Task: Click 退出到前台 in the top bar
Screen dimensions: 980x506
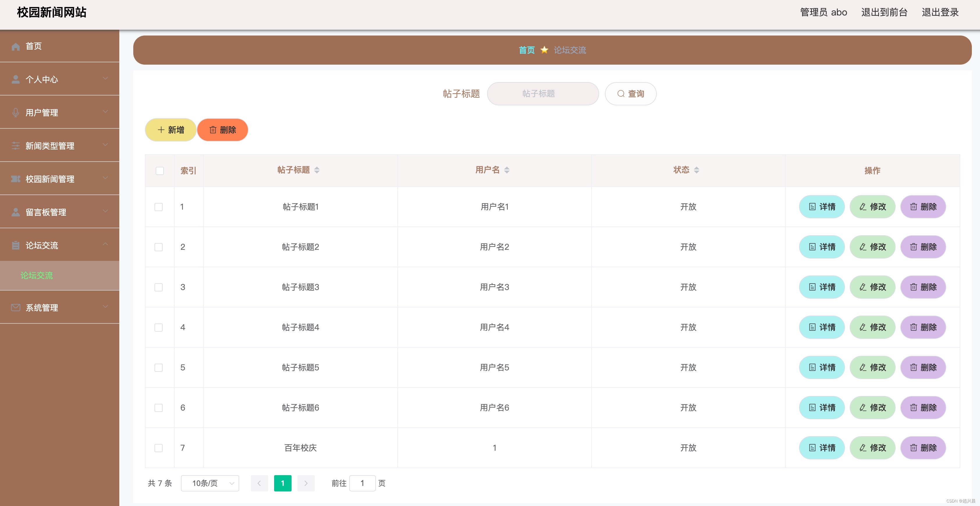Action: (884, 12)
